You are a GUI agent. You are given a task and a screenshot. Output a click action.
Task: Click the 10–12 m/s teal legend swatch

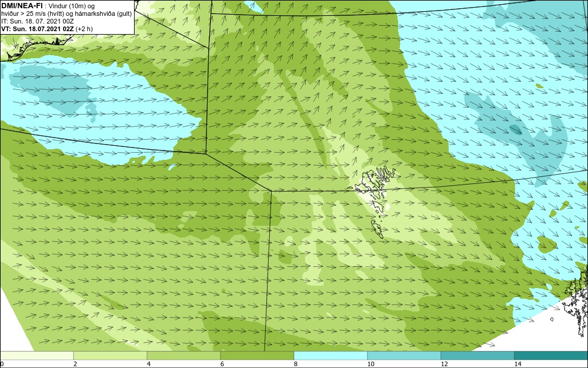pyautogui.click(x=405, y=356)
